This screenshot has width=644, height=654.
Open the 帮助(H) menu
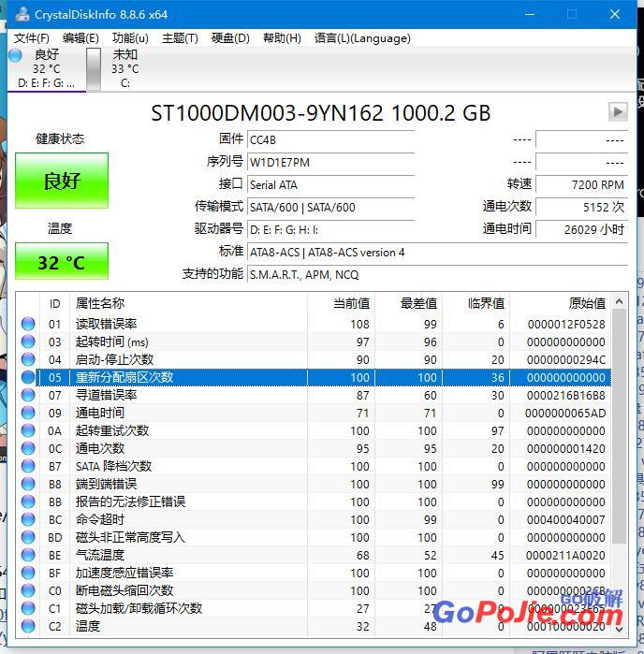(282, 38)
